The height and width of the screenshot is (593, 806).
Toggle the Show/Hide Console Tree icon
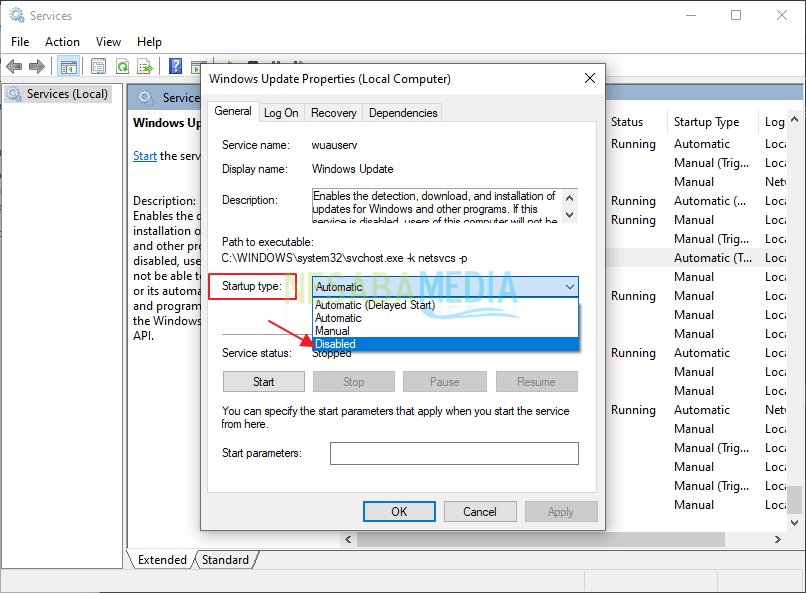(69, 66)
